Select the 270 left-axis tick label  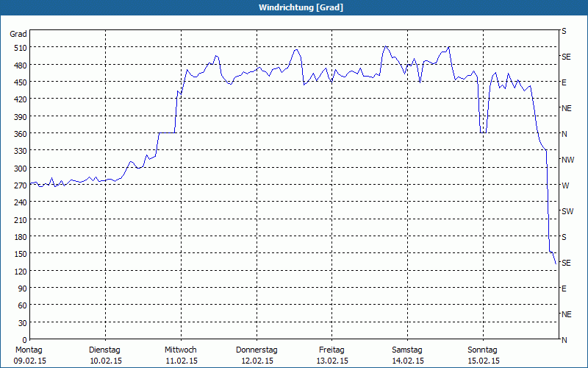[21, 185]
